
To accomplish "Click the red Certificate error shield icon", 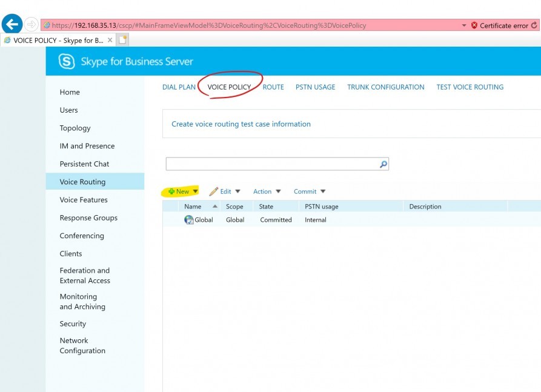I will (474, 25).
